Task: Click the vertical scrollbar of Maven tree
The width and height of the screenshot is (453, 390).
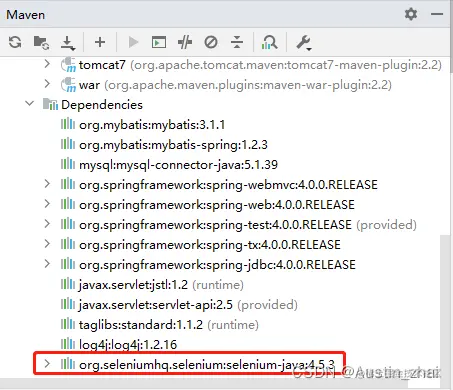Action: [446, 306]
